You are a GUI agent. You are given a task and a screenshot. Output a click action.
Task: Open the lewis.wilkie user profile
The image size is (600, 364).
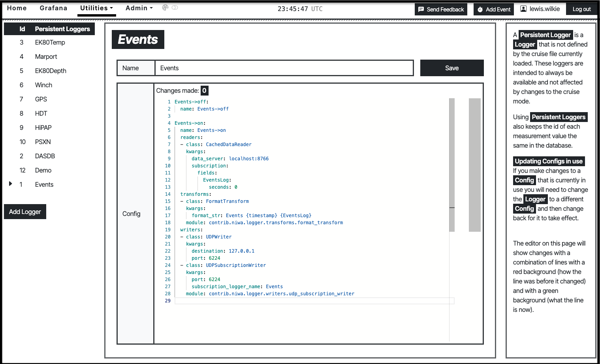coord(540,9)
